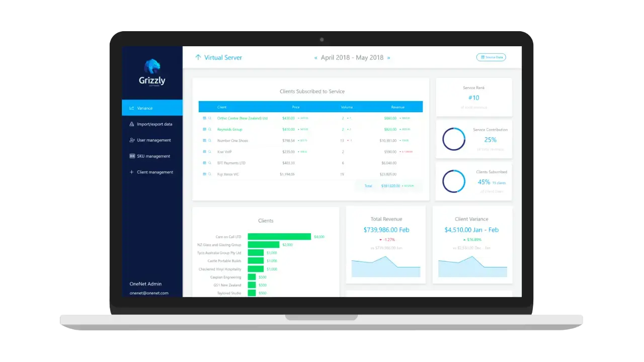Click magnifier icon for Number One Shoes

pyautogui.click(x=210, y=141)
